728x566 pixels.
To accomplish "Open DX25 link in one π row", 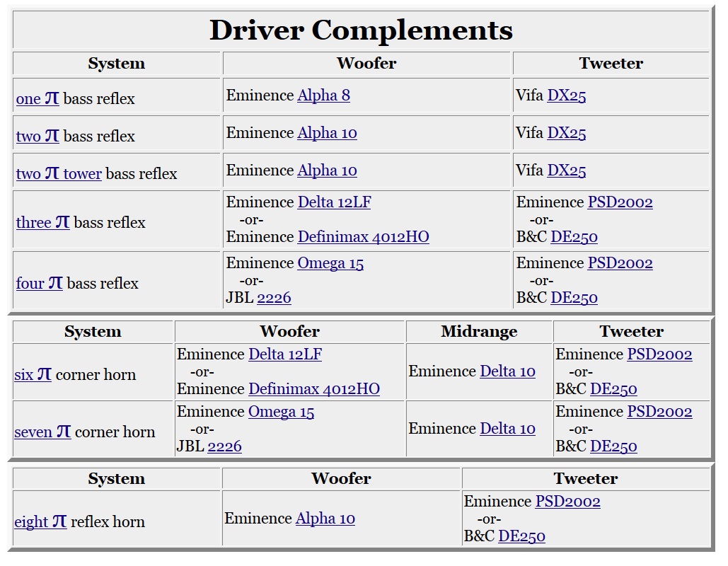I will point(567,96).
